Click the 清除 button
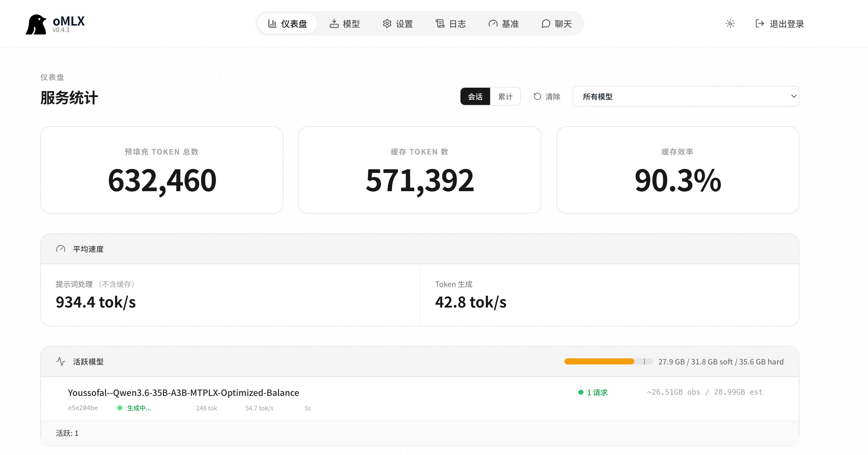868x455 pixels. (546, 97)
